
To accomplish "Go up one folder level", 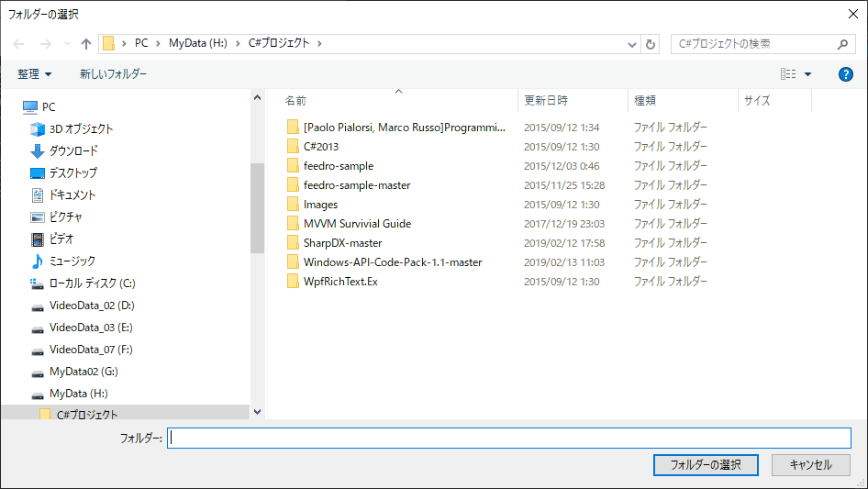I will [86, 44].
